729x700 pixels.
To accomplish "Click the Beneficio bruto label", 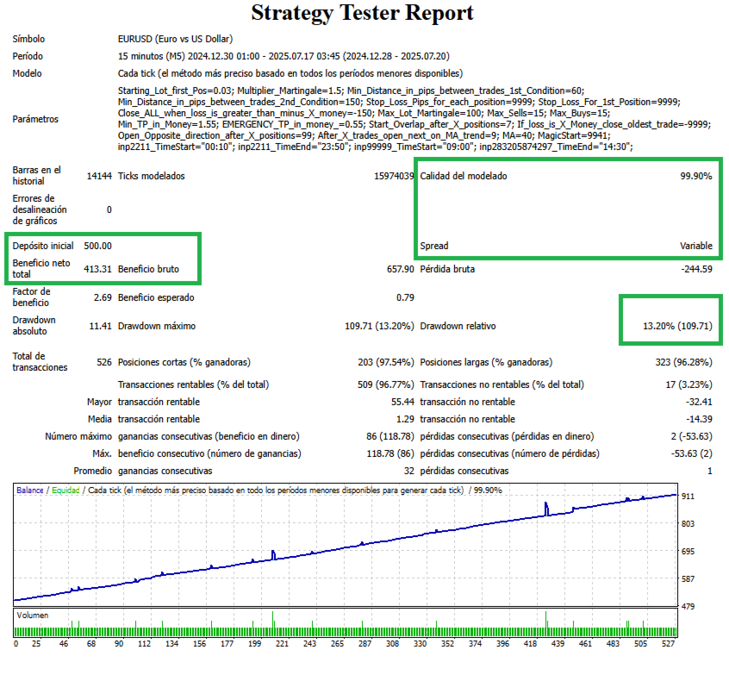I will (x=148, y=269).
